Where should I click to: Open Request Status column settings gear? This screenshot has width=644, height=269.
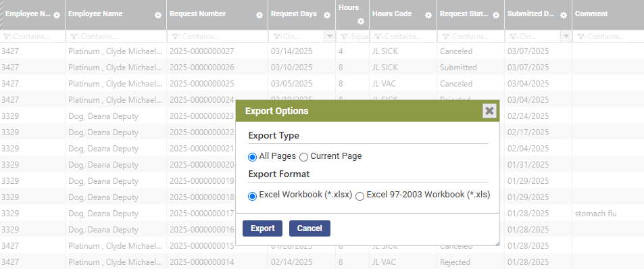pos(496,15)
